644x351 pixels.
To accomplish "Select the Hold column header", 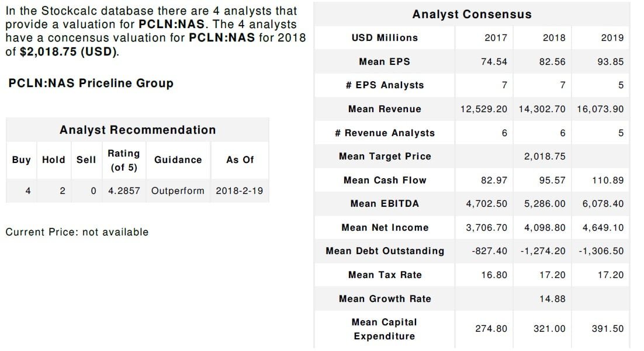I will tap(54, 160).
